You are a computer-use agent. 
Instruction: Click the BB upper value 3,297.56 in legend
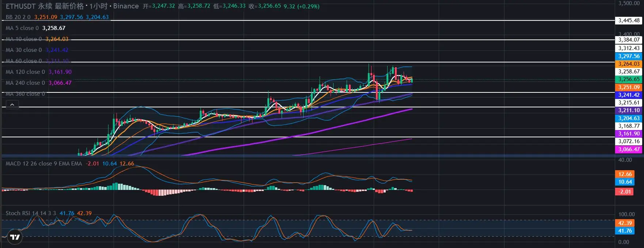tap(72, 17)
